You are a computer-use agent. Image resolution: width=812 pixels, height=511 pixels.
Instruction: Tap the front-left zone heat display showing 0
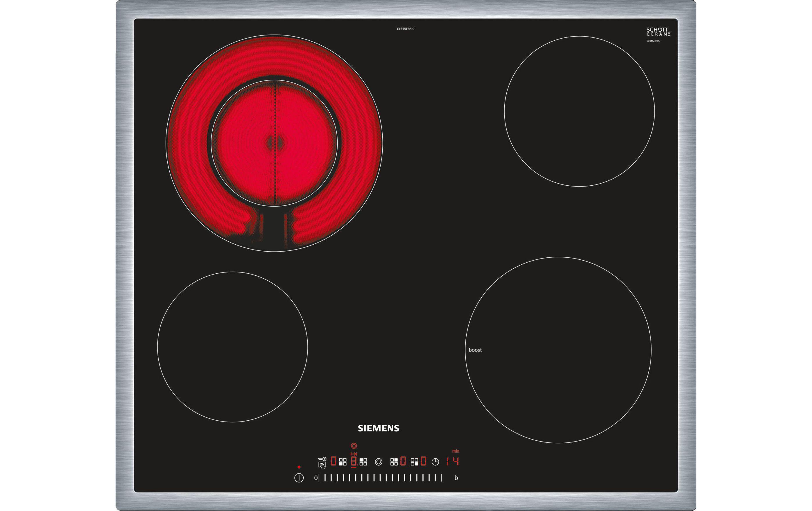[333, 461]
